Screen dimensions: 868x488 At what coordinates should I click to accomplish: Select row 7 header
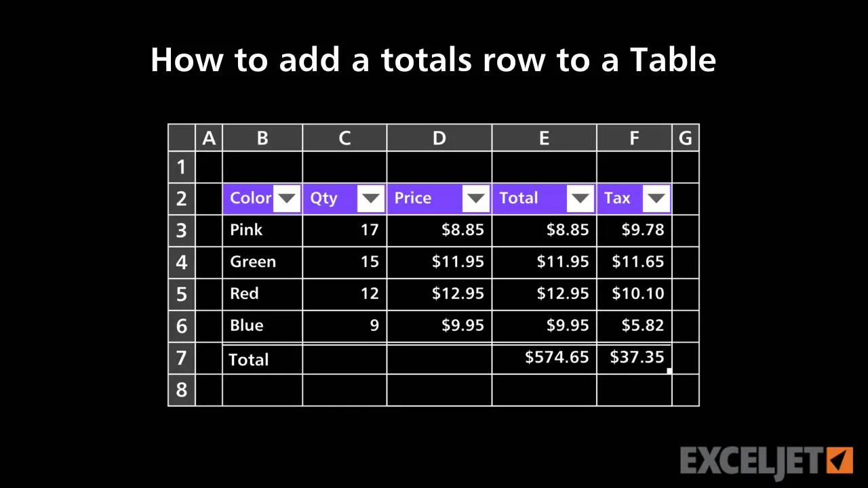[x=182, y=358]
